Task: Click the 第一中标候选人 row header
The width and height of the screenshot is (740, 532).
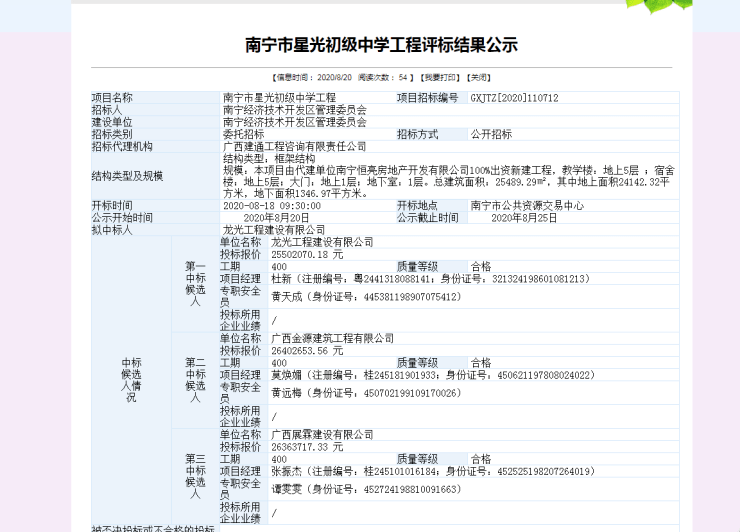Action: coord(195,284)
